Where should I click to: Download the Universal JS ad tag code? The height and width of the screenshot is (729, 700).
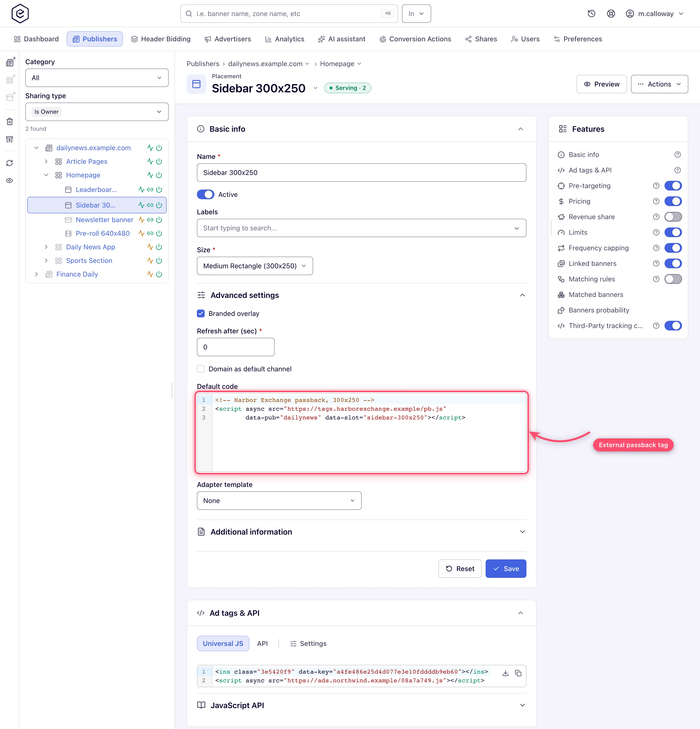506,673
